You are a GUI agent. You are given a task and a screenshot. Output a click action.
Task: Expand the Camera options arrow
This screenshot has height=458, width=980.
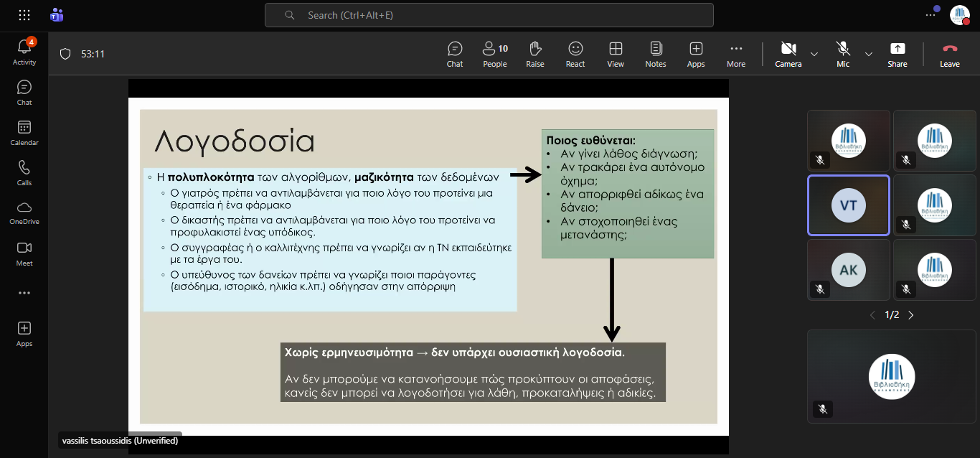(814, 54)
